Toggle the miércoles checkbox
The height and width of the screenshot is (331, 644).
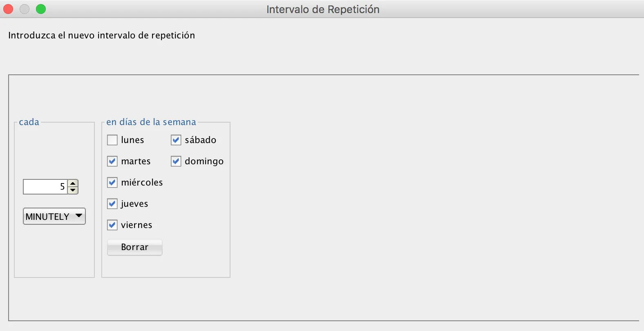[112, 183]
